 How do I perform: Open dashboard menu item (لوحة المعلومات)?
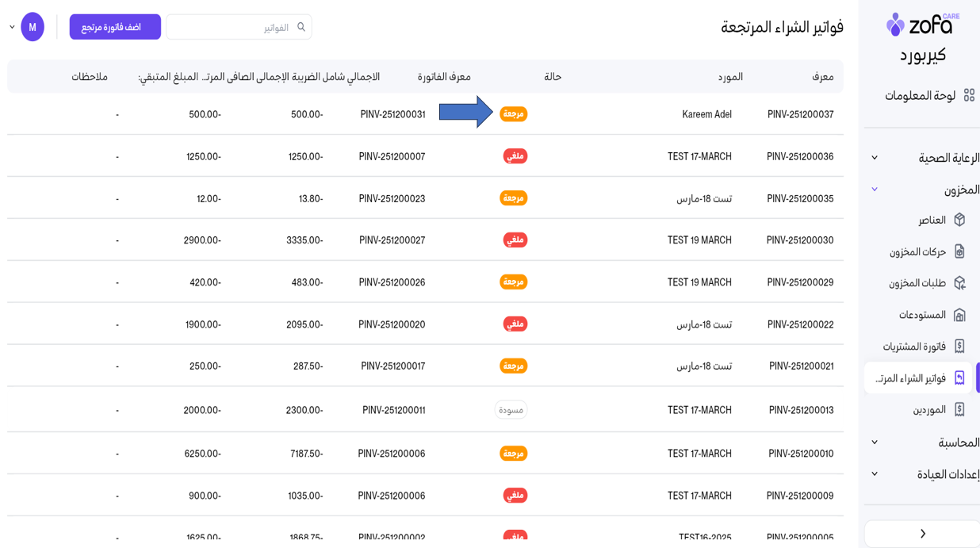coord(920,95)
